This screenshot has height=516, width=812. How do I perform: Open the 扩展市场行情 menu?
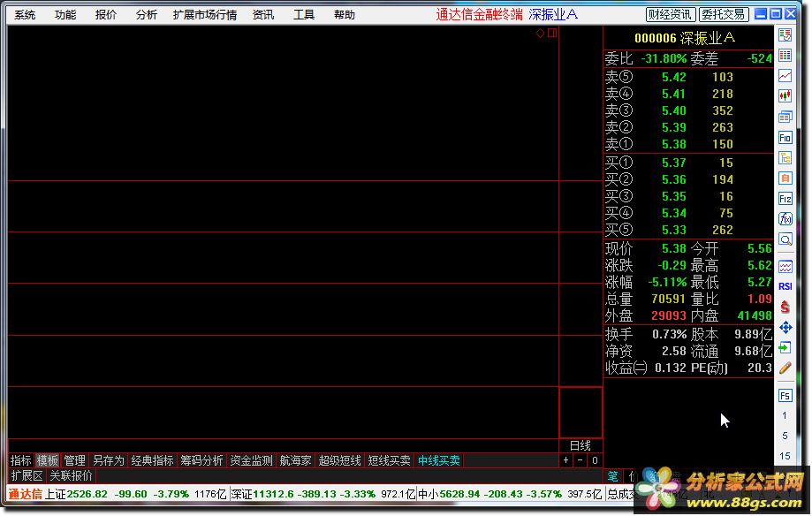[205, 15]
